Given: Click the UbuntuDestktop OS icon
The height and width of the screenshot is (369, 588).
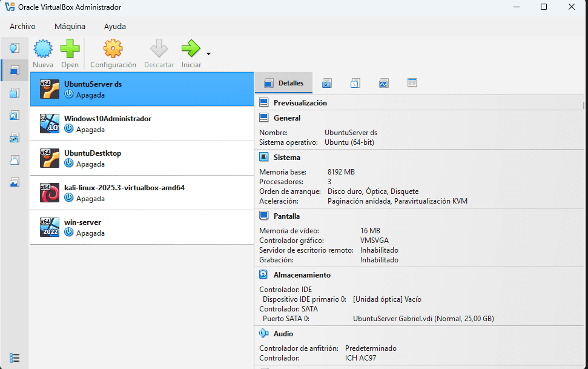Looking at the screenshot, I should (50, 158).
